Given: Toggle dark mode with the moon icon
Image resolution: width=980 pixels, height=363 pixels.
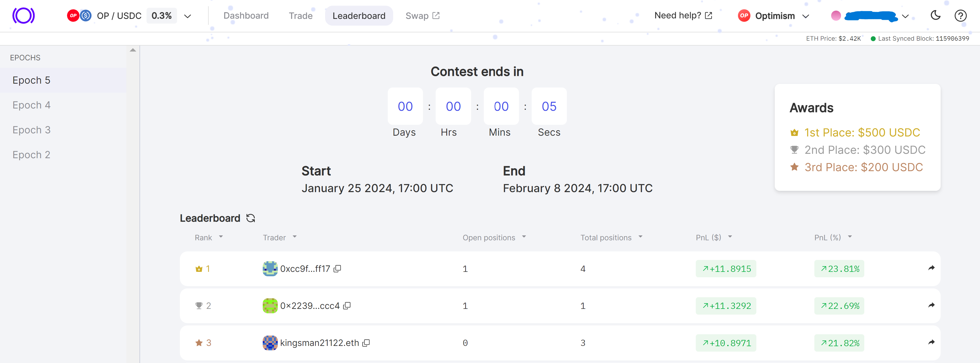Looking at the screenshot, I should 935,16.
